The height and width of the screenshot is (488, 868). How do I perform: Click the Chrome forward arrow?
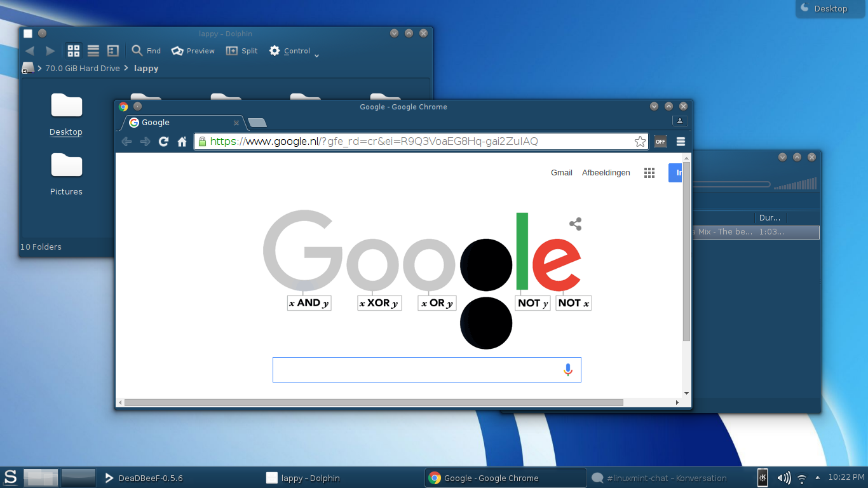[x=145, y=142]
